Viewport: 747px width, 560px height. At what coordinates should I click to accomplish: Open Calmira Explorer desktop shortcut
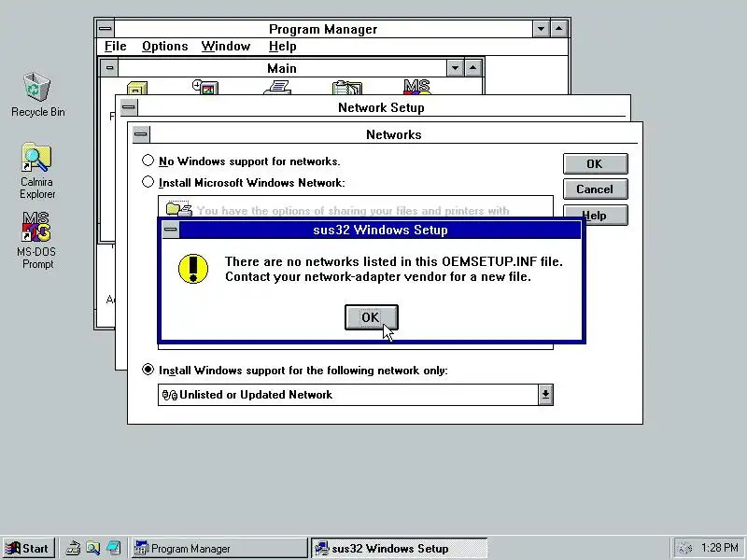(x=37, y=171)
